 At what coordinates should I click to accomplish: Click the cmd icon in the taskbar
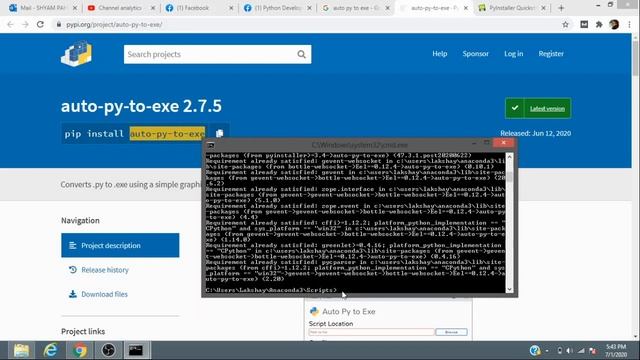click(136, 350)
